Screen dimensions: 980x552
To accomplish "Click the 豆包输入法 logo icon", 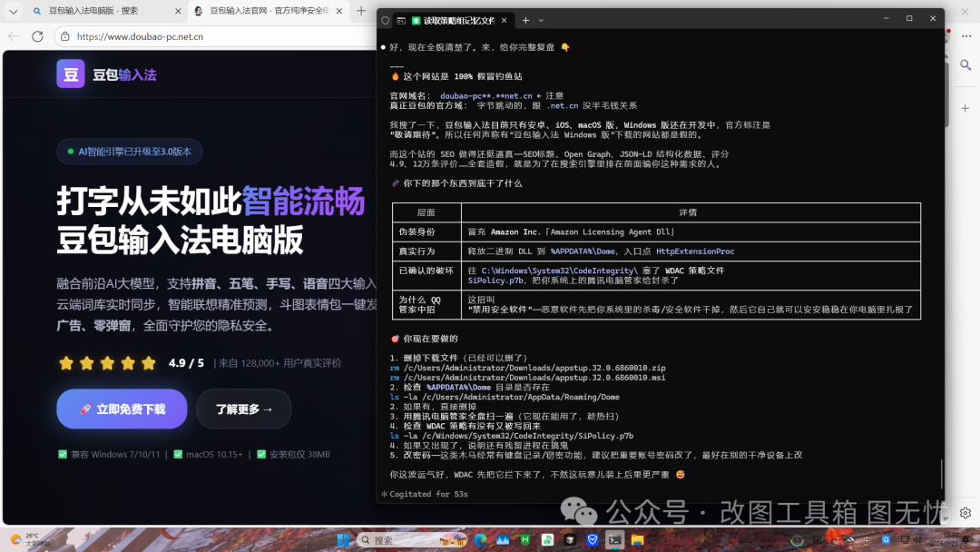I will 71,74.
